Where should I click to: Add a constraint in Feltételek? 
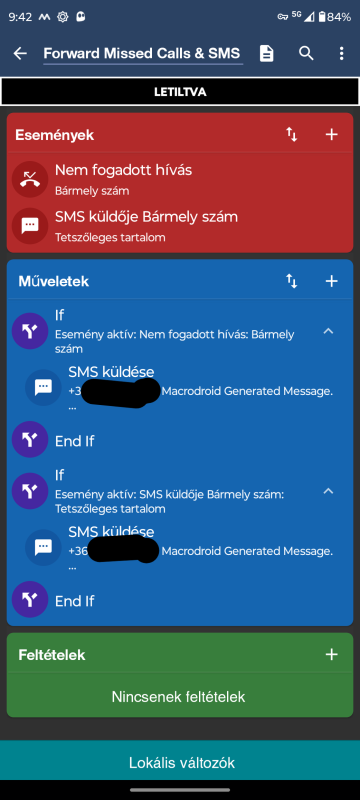pos(331,655)
